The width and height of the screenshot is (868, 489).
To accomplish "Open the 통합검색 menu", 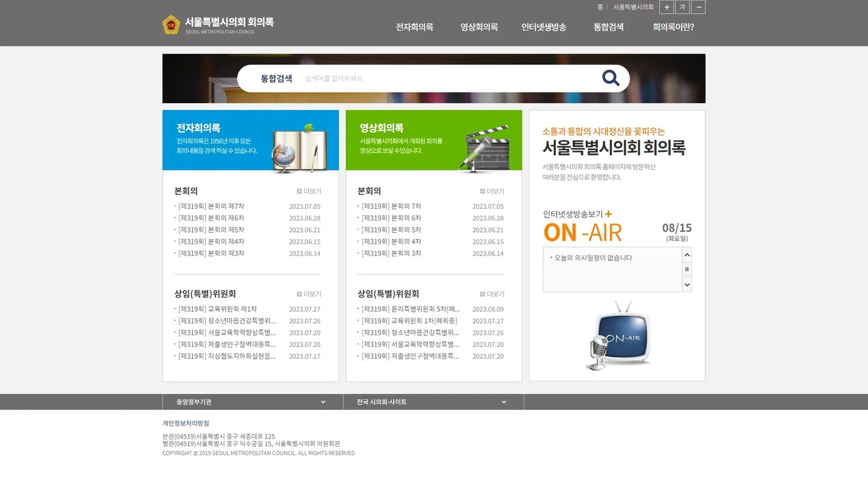I will pyautogui.click(x=608, y=27).
